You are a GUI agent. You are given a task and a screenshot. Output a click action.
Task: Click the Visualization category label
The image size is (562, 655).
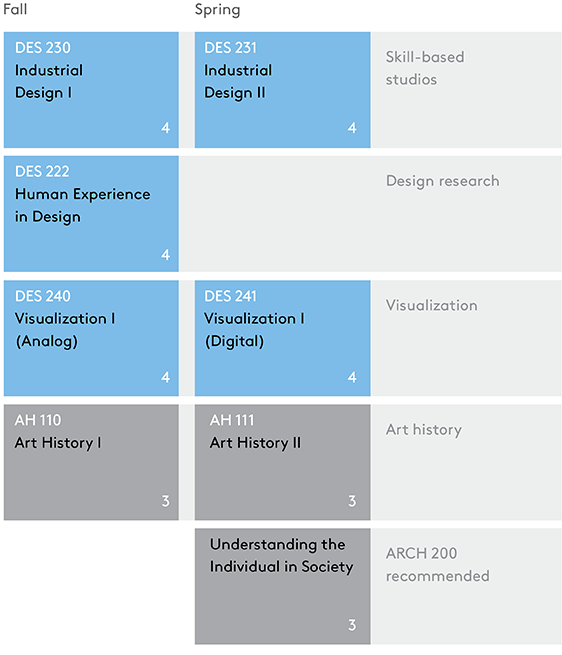coord(431,305)
